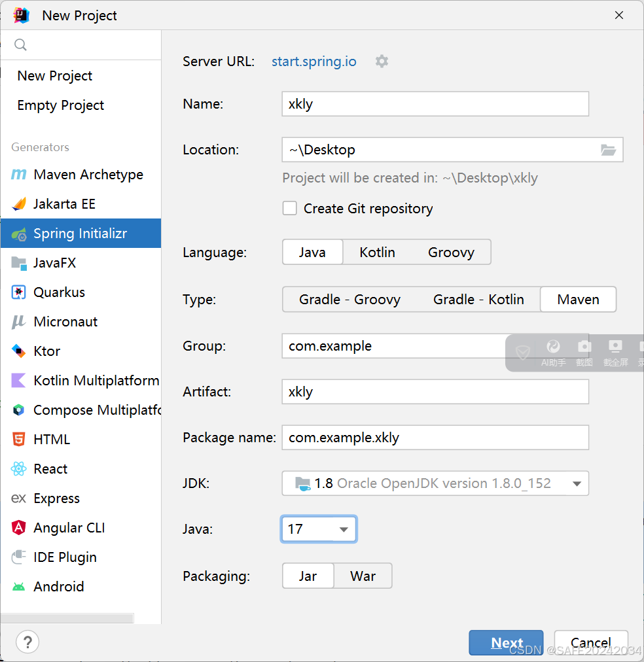Open the start.spring.io link
Image resolution: width=644 pixels, height=662 pixels.
click(313, 61)
